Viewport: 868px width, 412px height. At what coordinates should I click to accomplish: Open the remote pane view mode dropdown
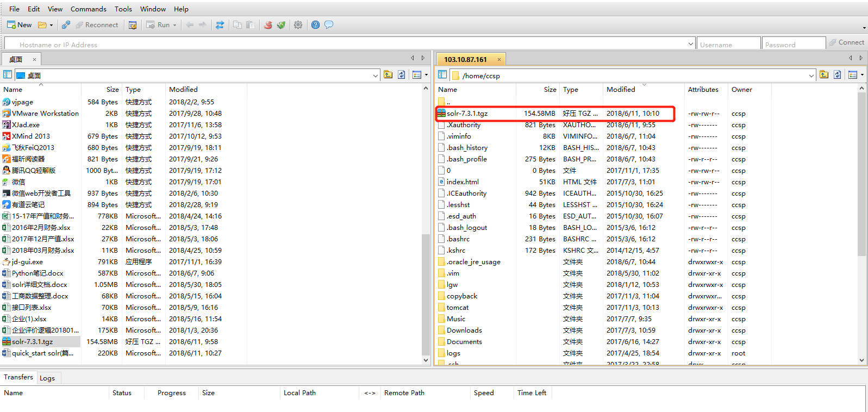pyautogui.click(x=862, y=75)
